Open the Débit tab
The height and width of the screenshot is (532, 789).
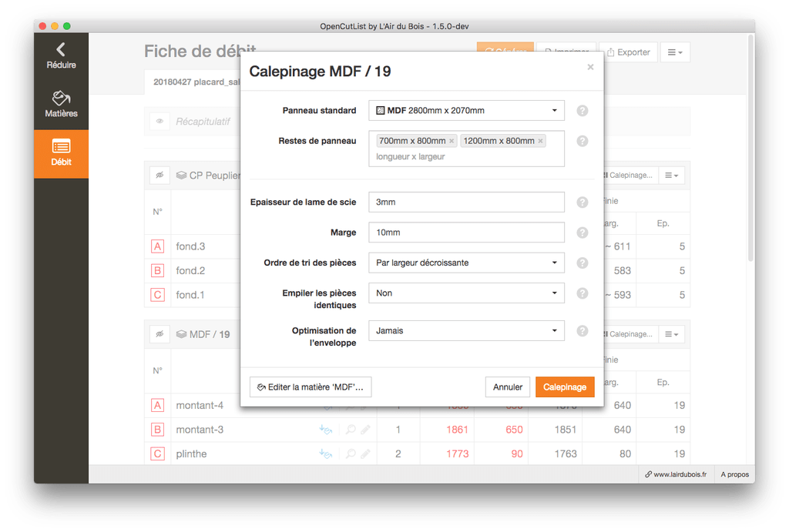[61, 153]
